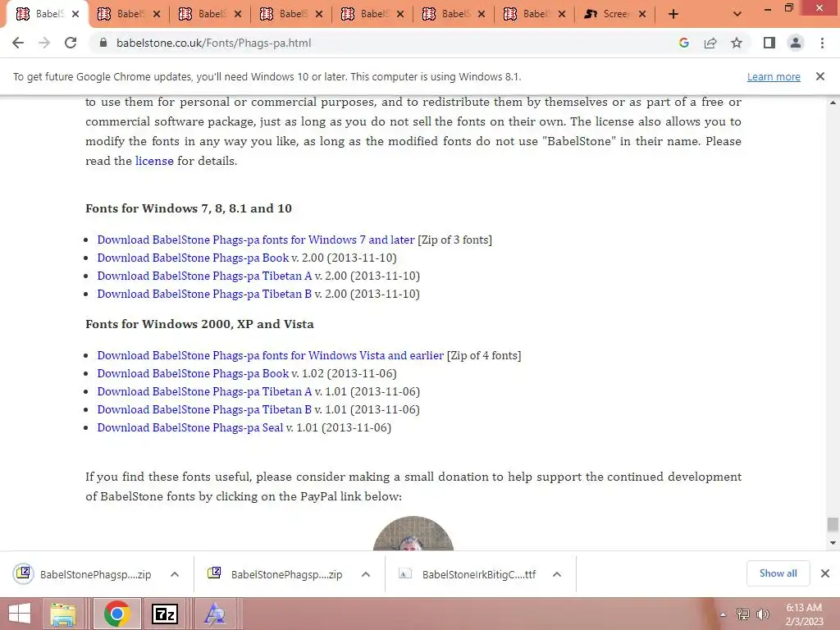Click Chrome icon in taskbar
840x630 pixels.
click(x=117, y=614)
